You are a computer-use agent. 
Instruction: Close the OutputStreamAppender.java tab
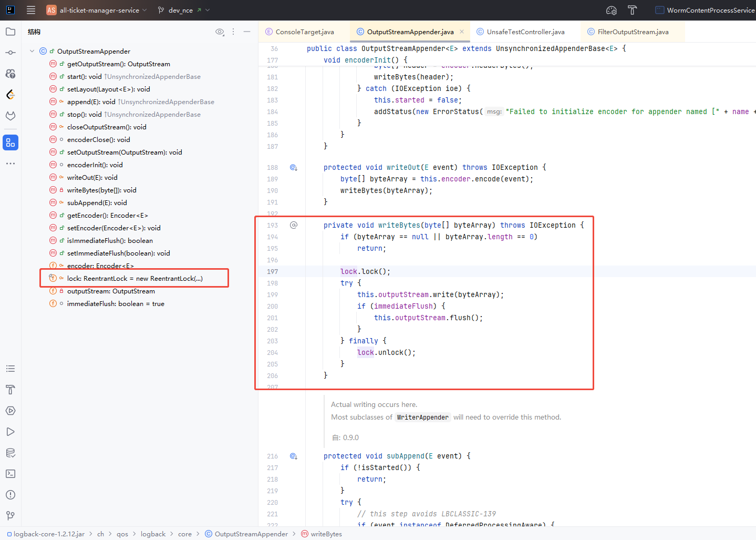coord(462,32)
